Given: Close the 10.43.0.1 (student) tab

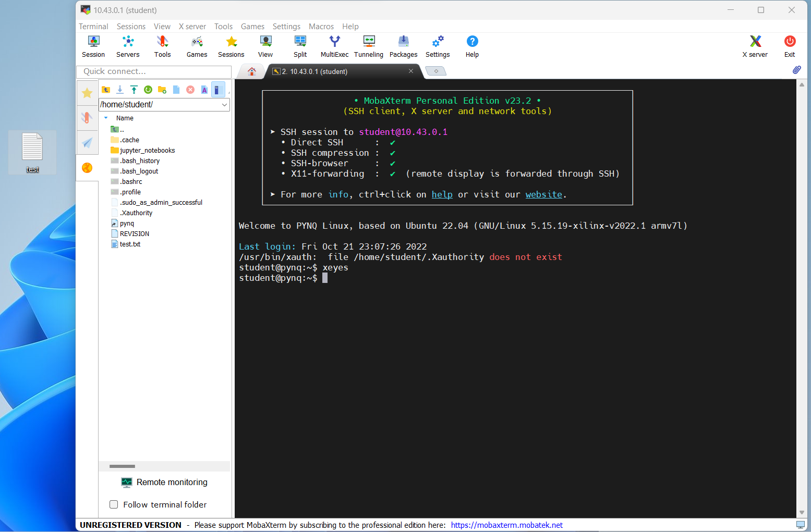Looking at the screenshot, I should coord(411,71).
